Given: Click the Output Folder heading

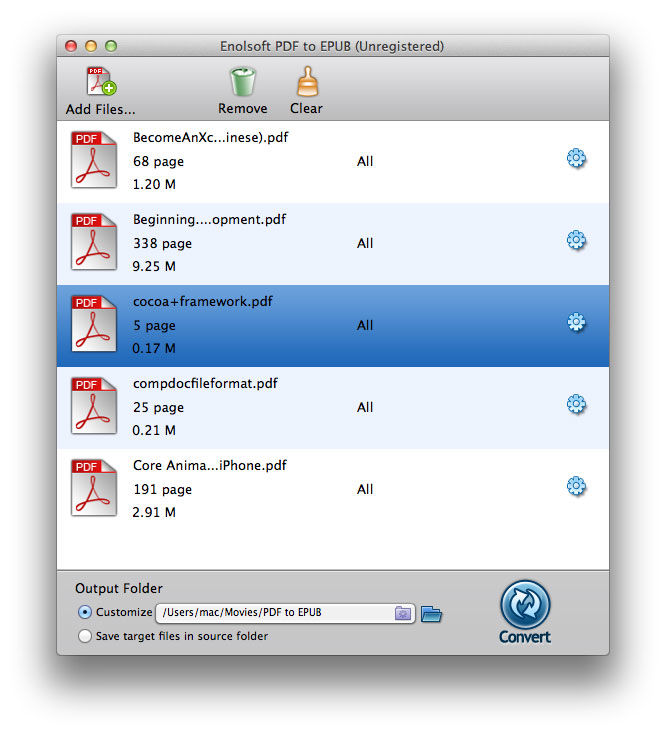Looking at the screenshot, I should 119,588.
